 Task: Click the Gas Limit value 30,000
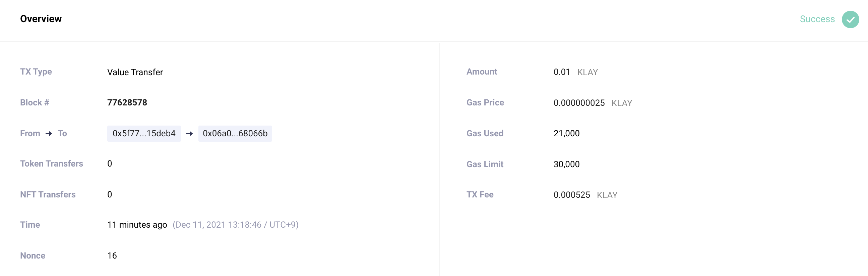tap(566, 164)
